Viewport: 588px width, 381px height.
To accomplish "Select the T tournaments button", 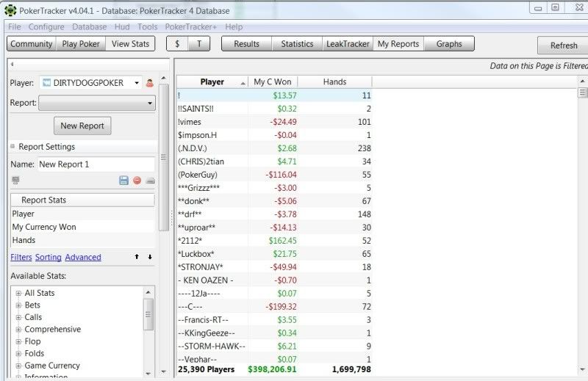I will (x=199, y=44).
